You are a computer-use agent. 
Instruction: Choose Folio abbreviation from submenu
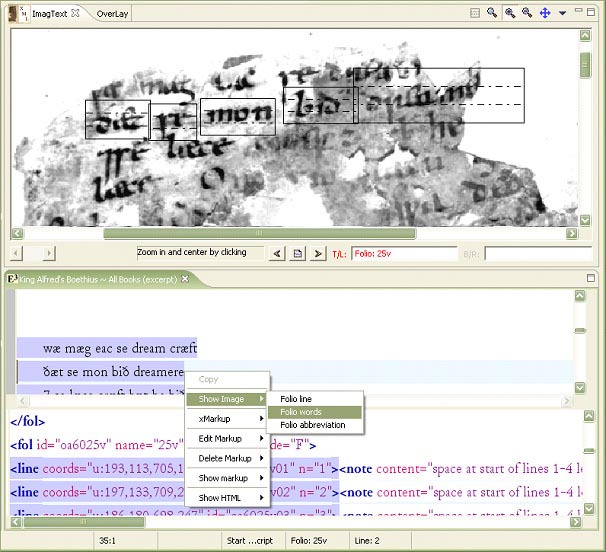coord(315,425)
